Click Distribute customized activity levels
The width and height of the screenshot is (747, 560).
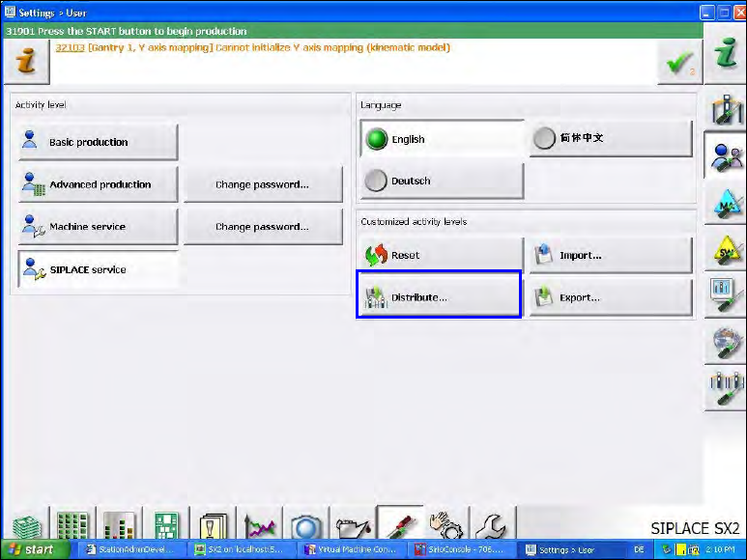click(x=440, y=294)
